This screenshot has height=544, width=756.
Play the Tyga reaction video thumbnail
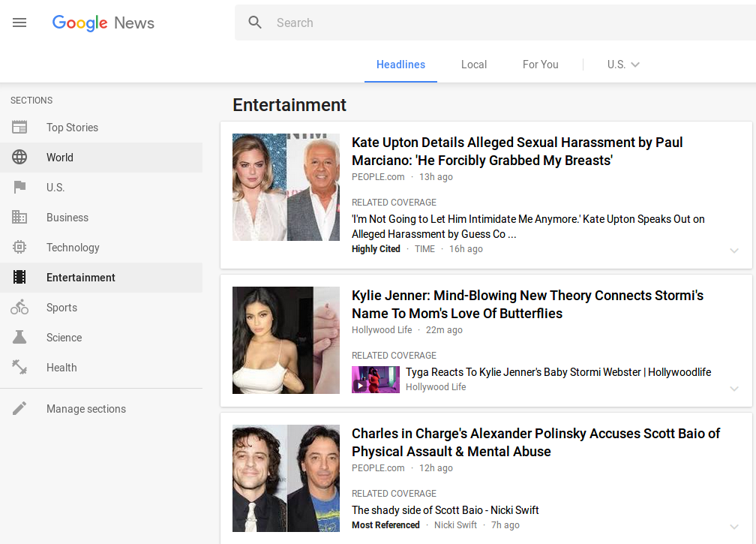pos(376,380)
